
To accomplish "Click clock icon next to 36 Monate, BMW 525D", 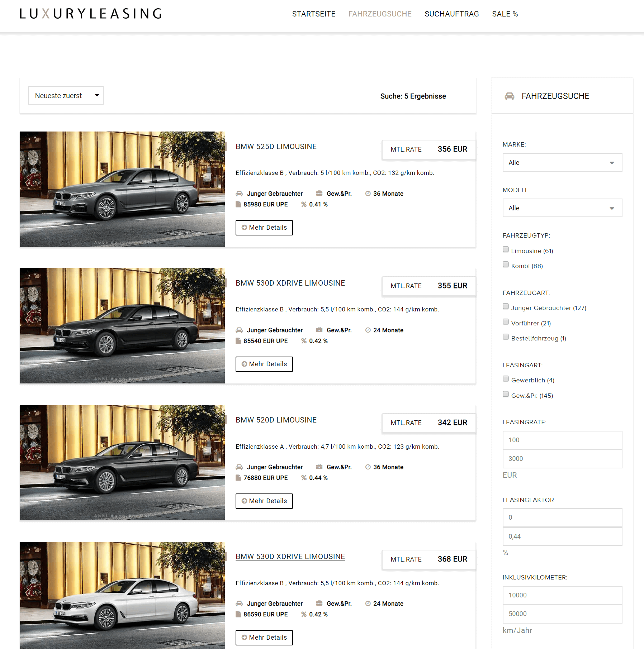I will (368, 194).
